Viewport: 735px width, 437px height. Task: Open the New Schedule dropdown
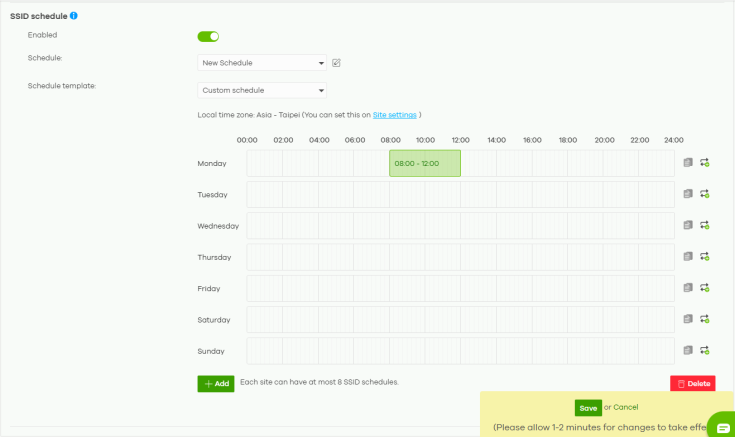pyautogui.click(x=262, y=63)
